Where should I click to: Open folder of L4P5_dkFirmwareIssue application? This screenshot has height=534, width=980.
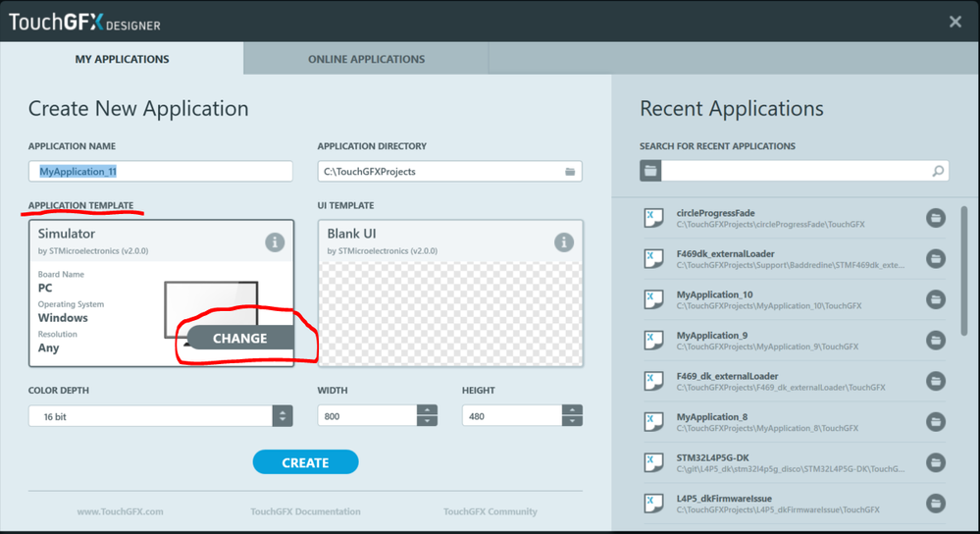[x=936, y=504]
